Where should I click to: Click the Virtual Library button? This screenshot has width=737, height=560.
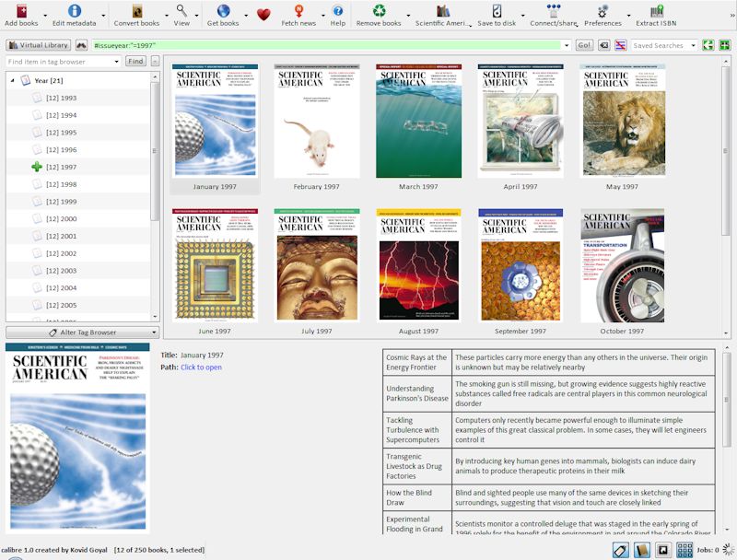39,45
